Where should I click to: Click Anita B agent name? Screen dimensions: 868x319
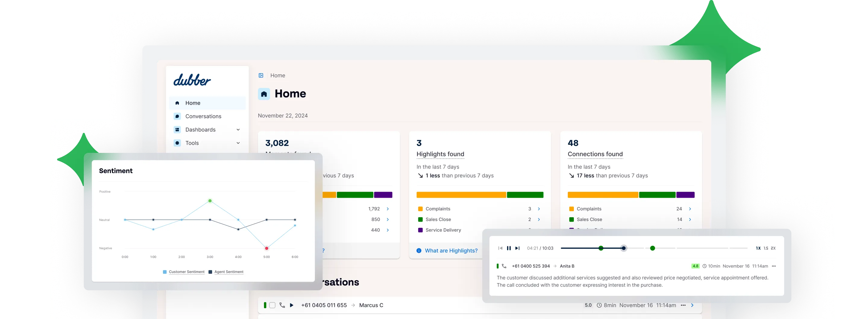click(x=567, y=266)
